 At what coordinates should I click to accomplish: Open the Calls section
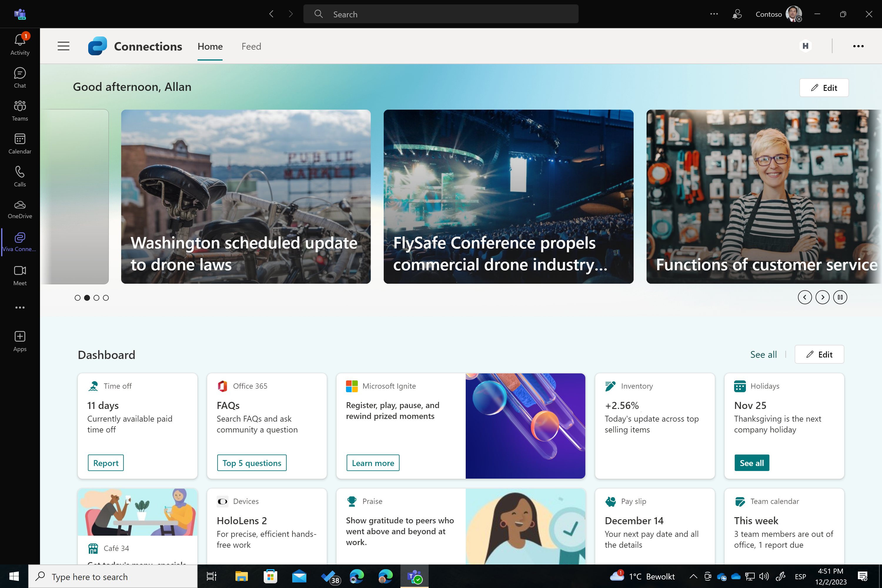(19, 175)
